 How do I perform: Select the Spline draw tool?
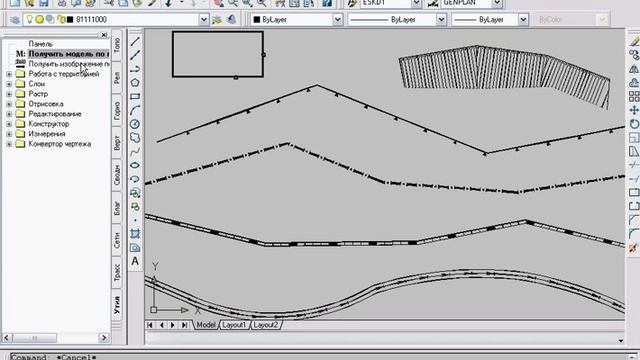click(x=135, y=151)
